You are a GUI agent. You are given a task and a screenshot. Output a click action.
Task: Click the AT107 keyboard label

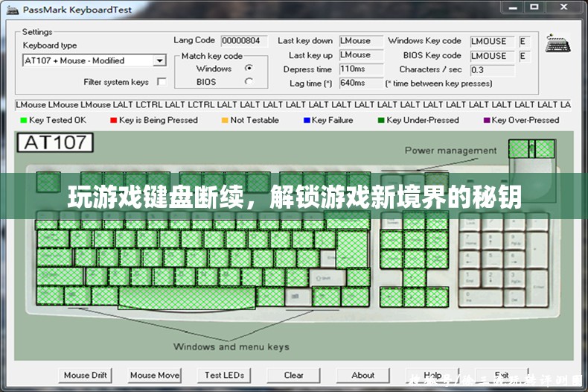pyautogui.click(x=55, y=142)
